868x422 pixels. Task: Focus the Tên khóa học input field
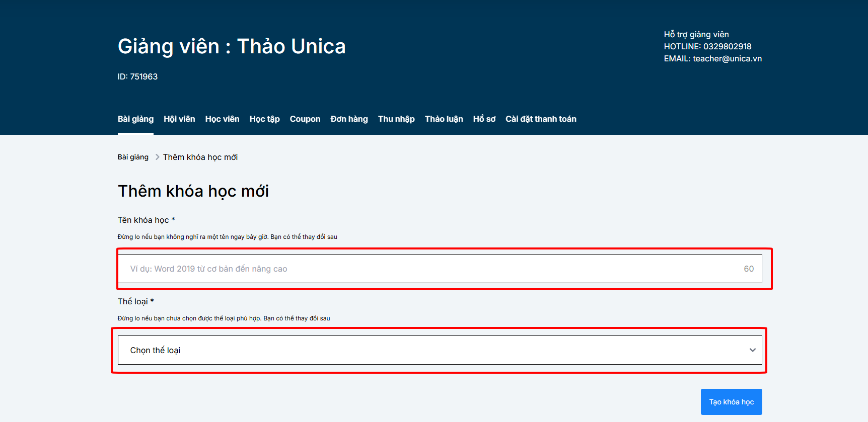click(433, 269)
